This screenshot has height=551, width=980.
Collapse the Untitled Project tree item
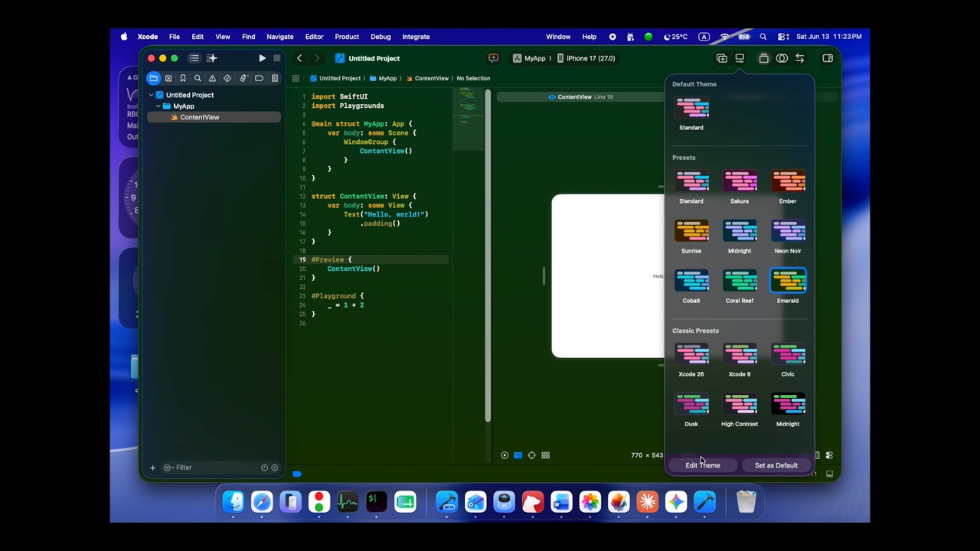(151, 95)
